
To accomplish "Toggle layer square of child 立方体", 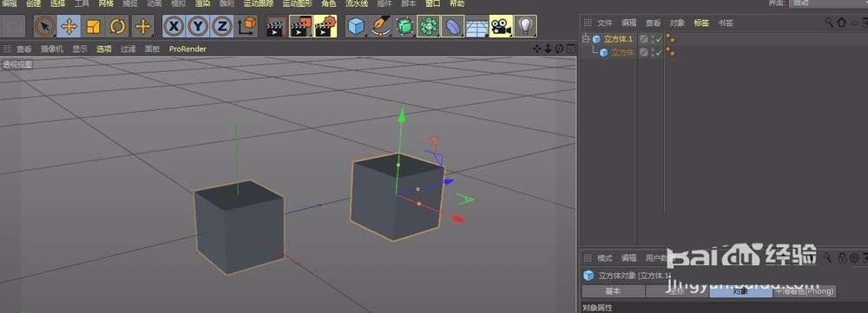I will (x=643, y=52).
